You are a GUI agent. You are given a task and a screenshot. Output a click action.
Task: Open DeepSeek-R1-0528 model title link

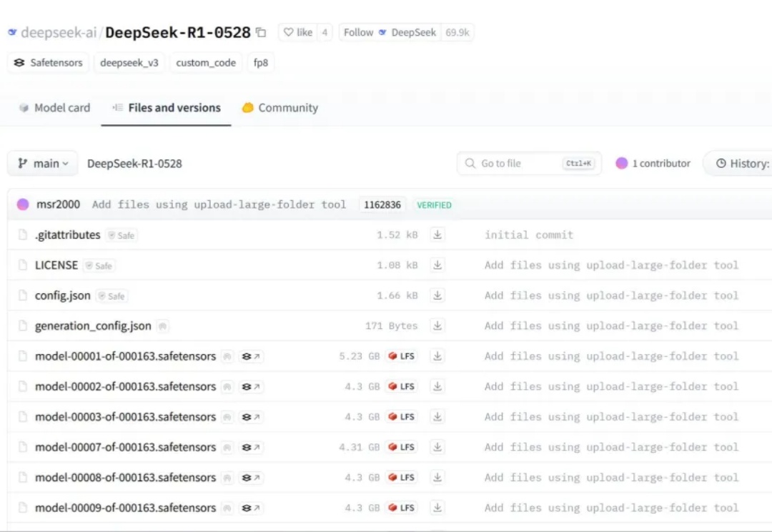(178, 32)
